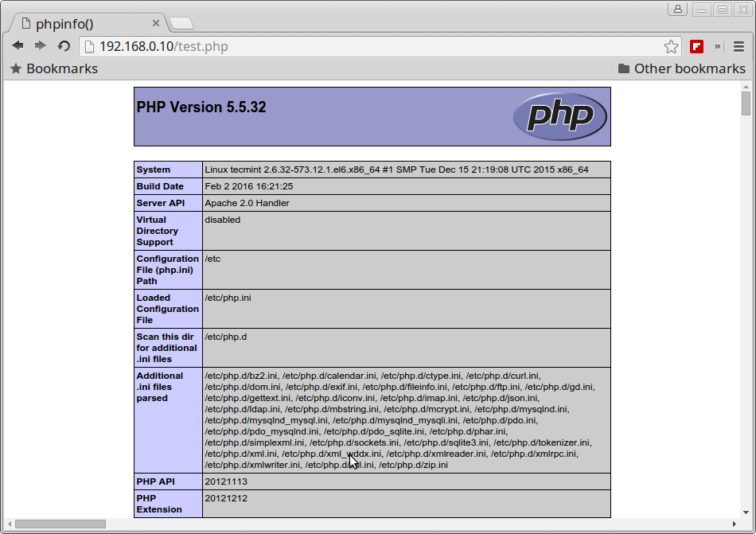
Task: Click the PHP Version 5.5.32 heading
Action: pos(201,107)
